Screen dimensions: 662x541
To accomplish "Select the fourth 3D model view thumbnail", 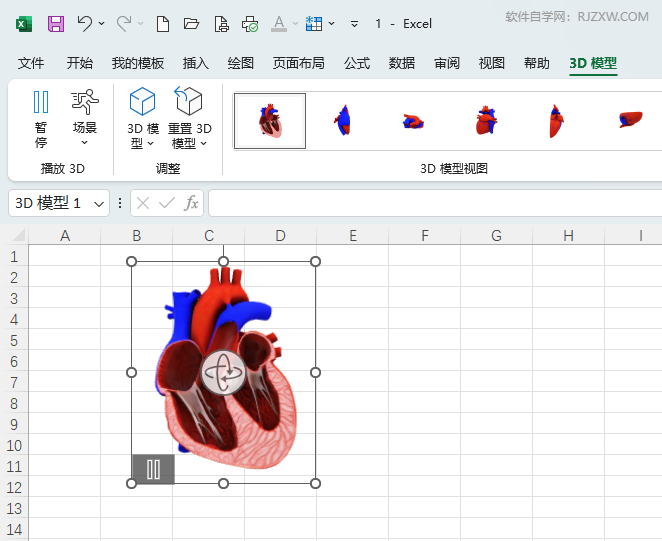I will click(x=486, y=120).
